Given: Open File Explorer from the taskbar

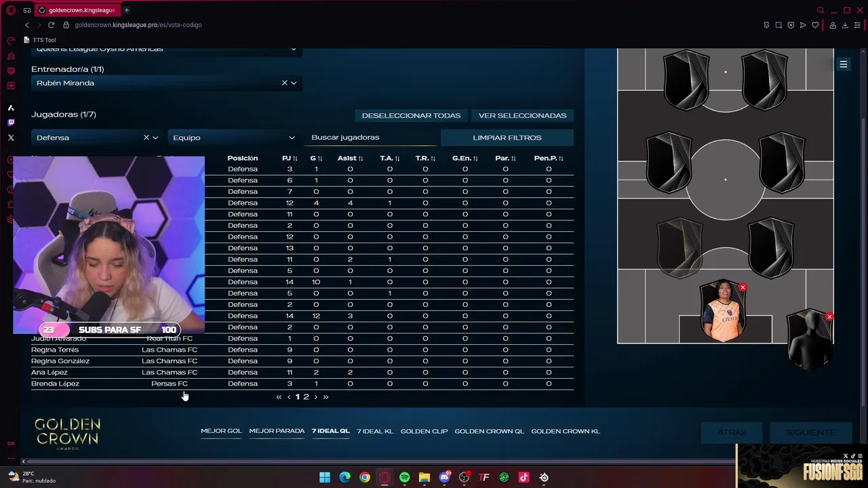Looking at the screenshot, I should [x=425, y=477].
